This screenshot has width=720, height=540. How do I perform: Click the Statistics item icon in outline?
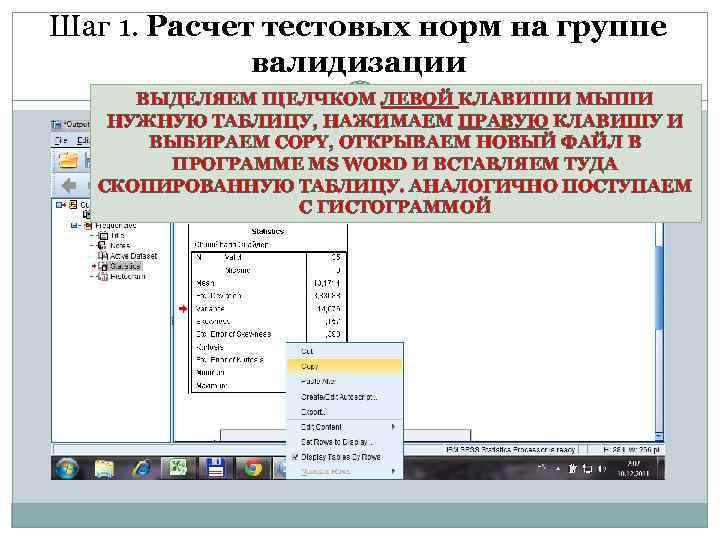point(103,266)
